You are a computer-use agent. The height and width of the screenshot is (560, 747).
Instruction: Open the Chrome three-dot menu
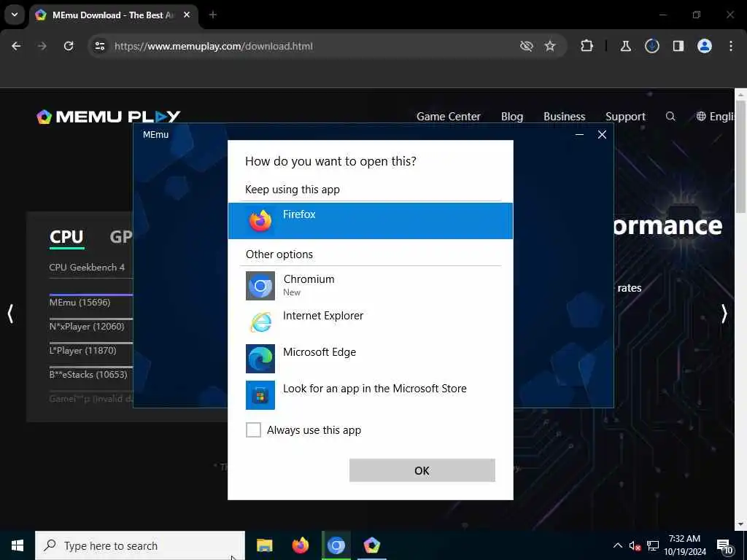click(x=731, y=46)
